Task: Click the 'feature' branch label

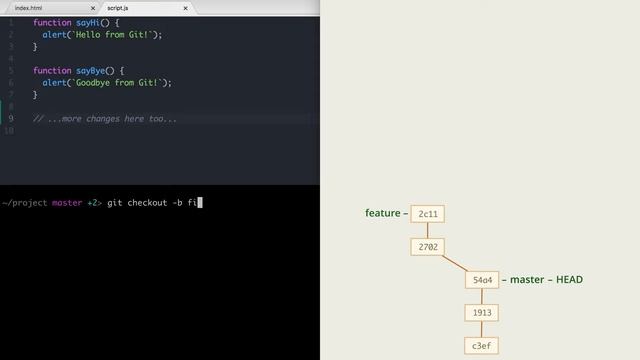Action: click(383, 213)
